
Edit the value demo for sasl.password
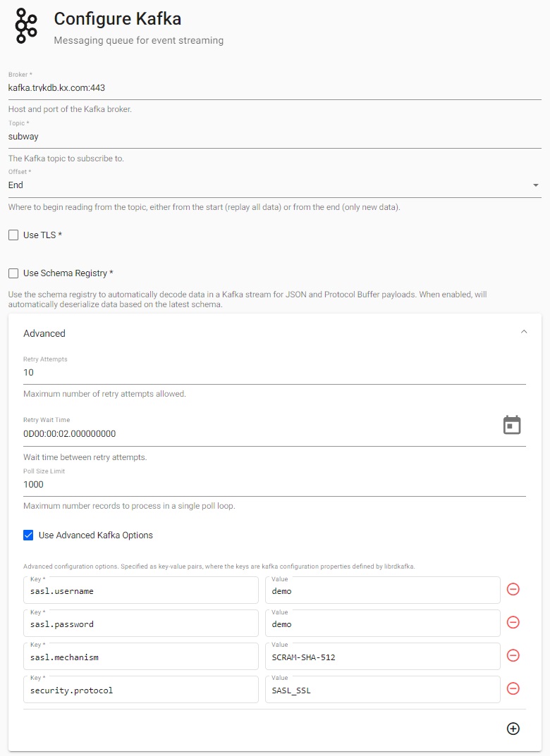[383, 624]
